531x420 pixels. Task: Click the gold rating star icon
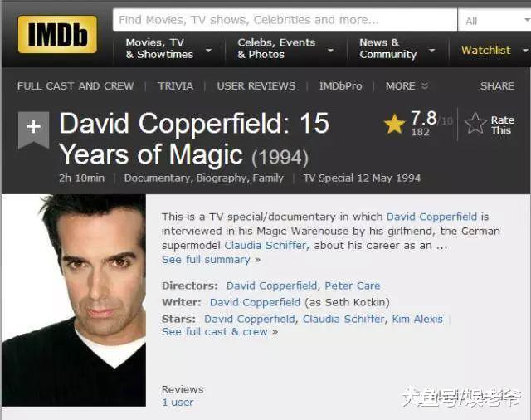click(x=395, y=124)
